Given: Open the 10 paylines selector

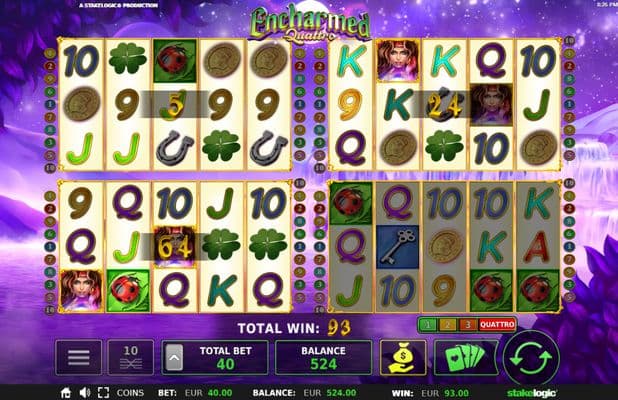Looking at the screenshot, I should click(x=130, y=357).
